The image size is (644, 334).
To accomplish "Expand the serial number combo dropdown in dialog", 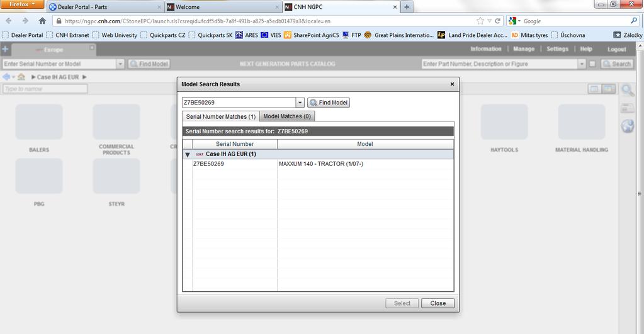I will (x=300, y=103).
